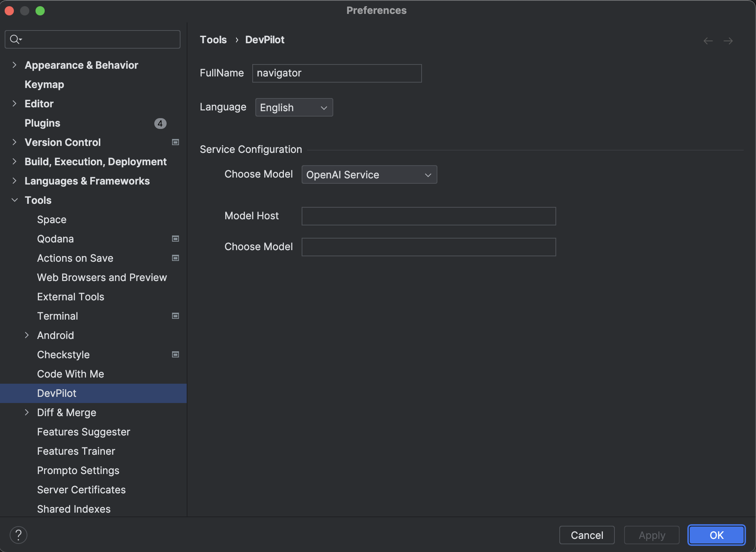Click the Model Host input field

tap(429, 215)
